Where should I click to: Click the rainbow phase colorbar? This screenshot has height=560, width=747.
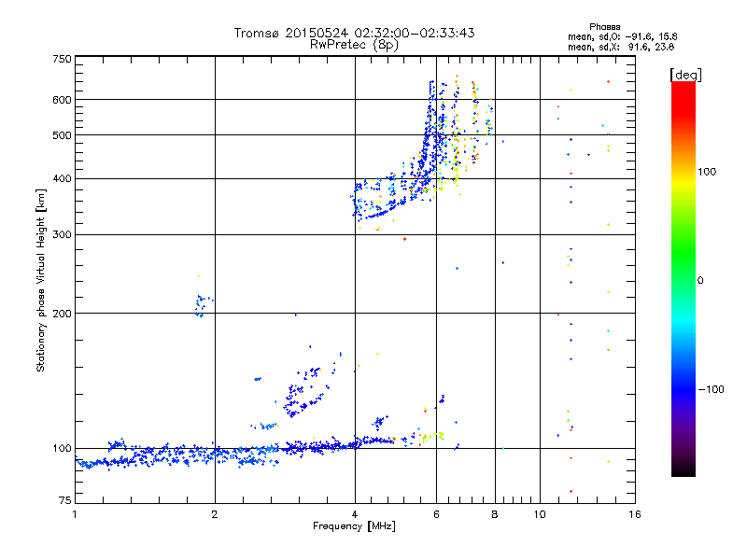point(684,279)
